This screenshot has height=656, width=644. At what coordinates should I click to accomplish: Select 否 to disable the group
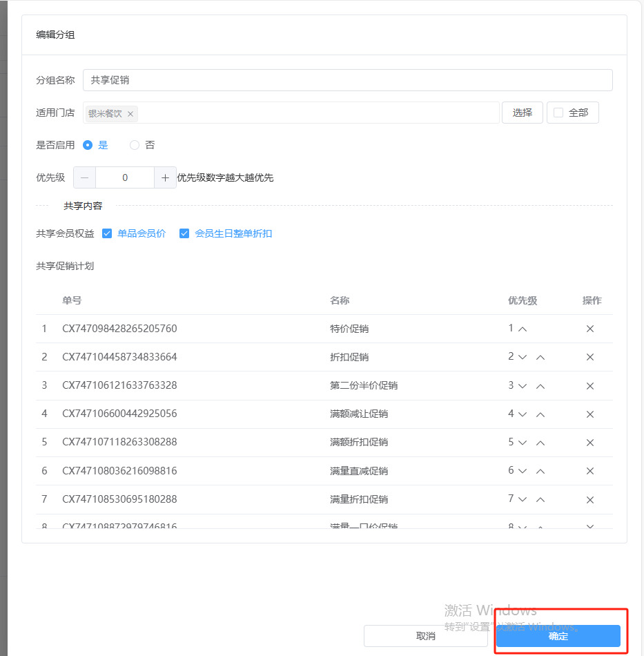click(x=135, y=145)
